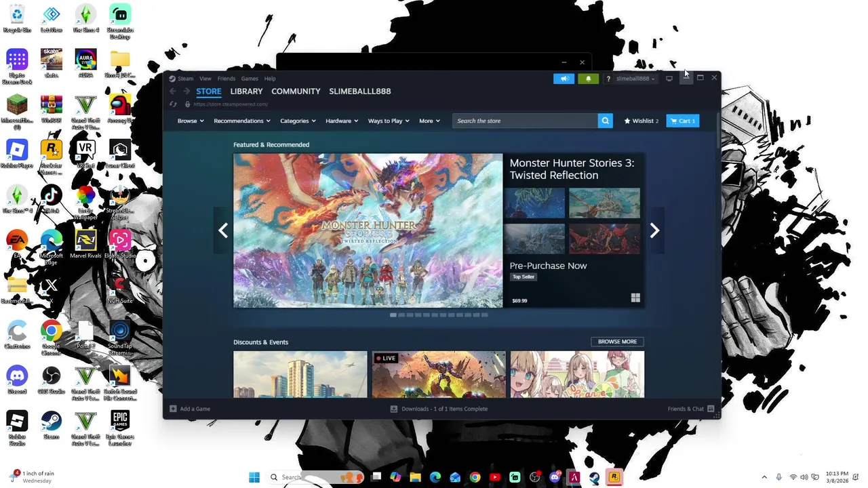868x488 pixels.
Task: Open the Games menu
Action: 250,79
